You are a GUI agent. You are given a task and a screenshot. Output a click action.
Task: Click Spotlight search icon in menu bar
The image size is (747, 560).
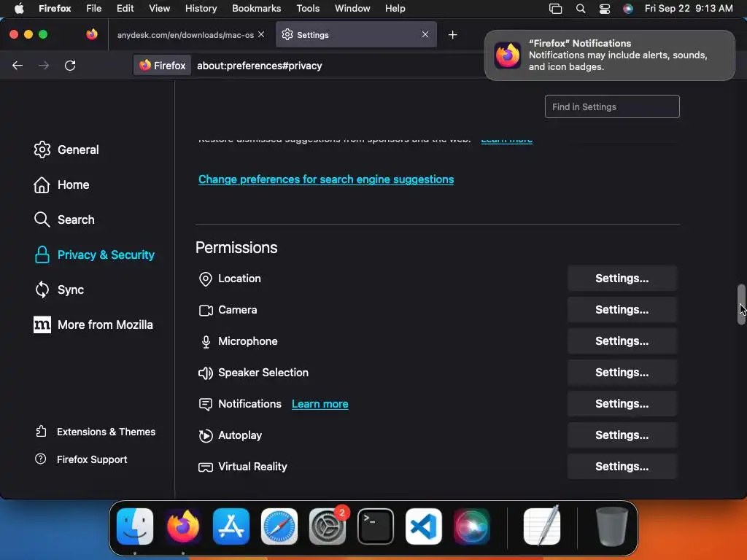pyautogui.click(x=580, y=9)
